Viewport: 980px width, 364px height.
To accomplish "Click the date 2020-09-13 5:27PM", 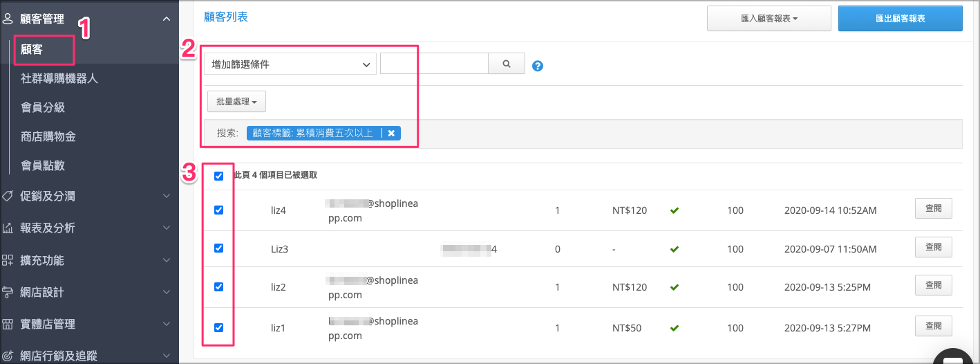I will click(828, 328).
